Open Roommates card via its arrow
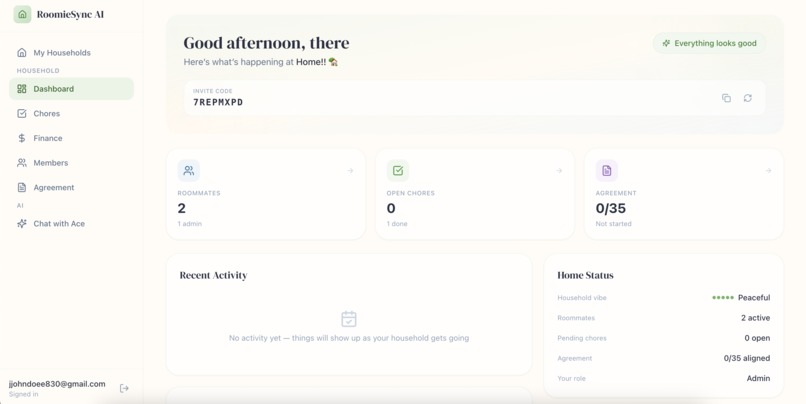This screenshot has width=806, height=404. pyautogui.click(x=350, y=171)
